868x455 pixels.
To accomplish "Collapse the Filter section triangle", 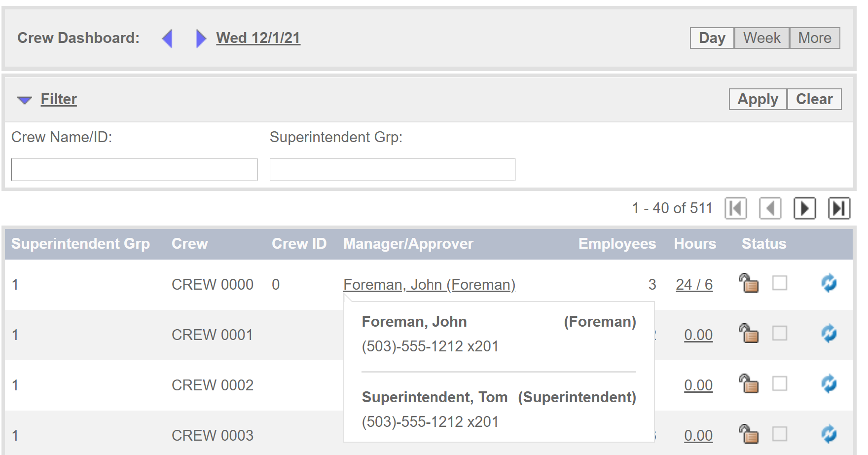I will (24, 100).
